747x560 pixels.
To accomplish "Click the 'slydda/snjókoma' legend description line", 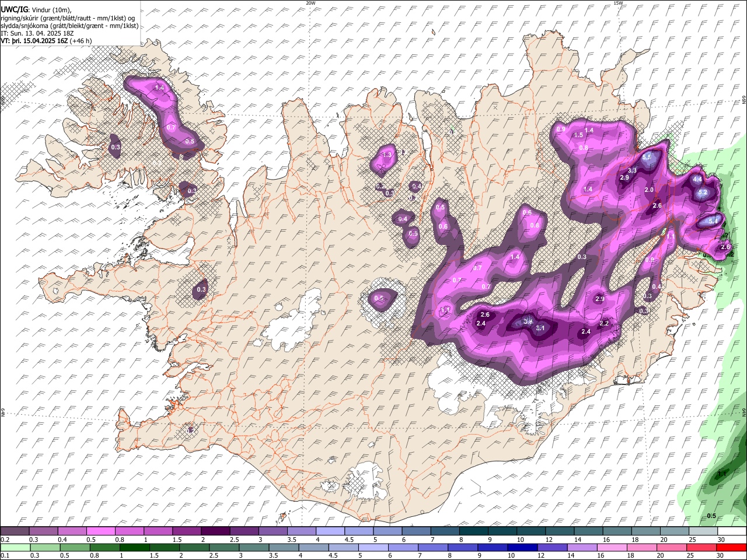I will [69, 26].
